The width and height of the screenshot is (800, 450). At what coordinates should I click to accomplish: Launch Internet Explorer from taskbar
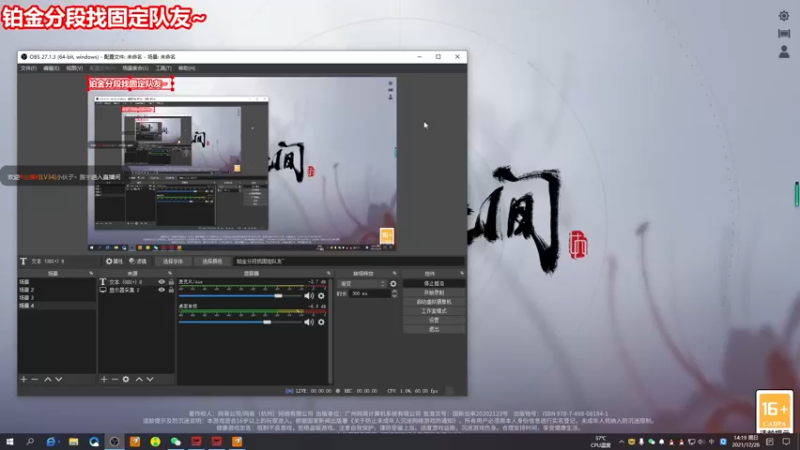coord(51,441)
